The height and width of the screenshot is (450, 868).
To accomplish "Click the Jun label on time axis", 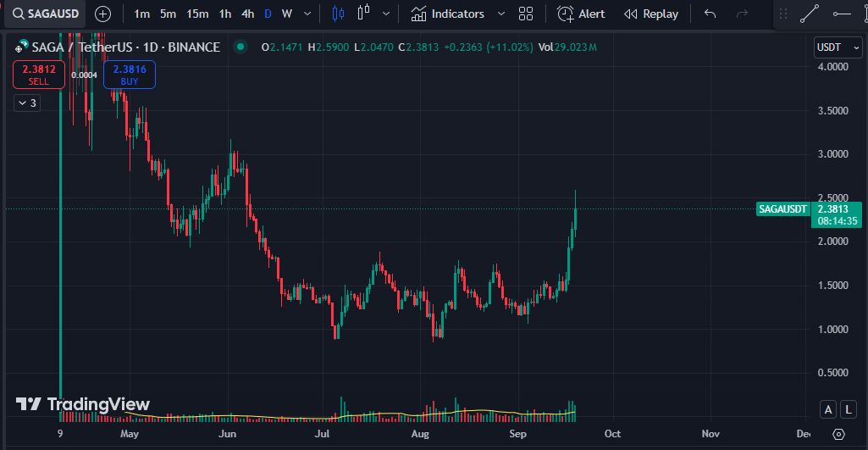I will (228, 433).
